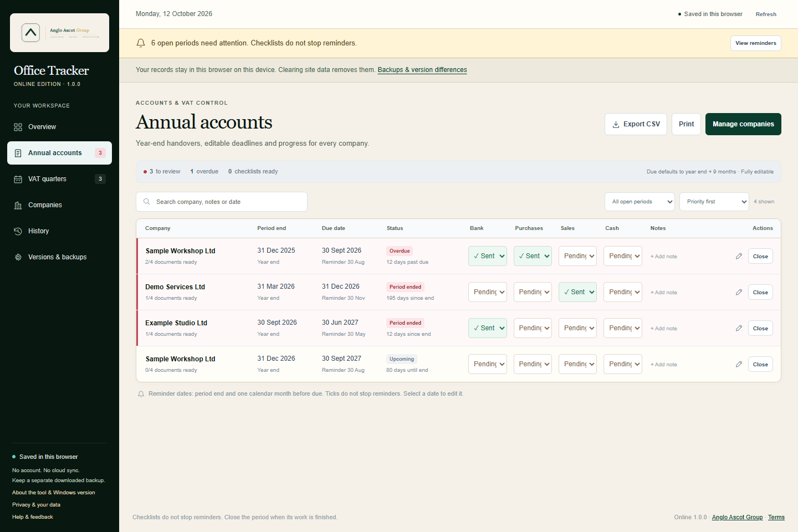The width and height of the screenshot is (798, 532).
Task: Click the 30 Jun 2027 due date
Action: click(340, 323)
